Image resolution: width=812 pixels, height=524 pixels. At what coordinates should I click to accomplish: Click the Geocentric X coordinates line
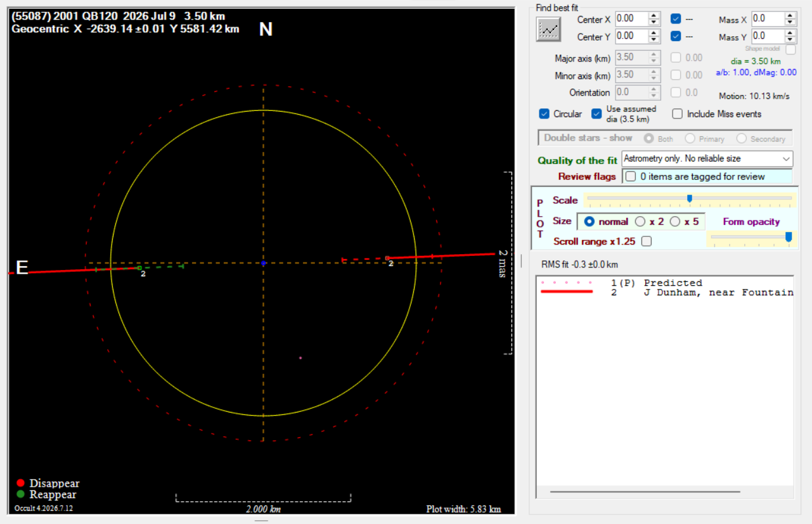click(x=126, y=29)
